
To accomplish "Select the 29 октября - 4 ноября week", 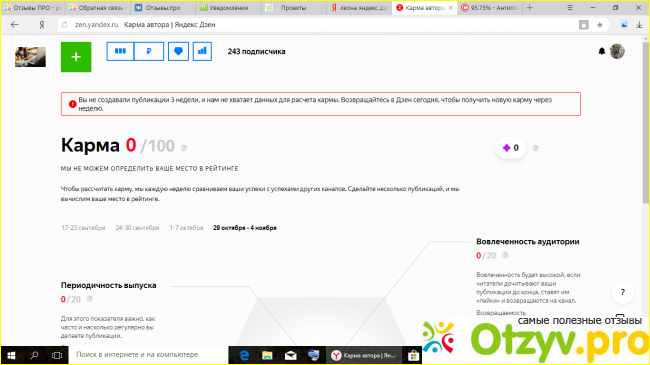I will tap(245, 228).
